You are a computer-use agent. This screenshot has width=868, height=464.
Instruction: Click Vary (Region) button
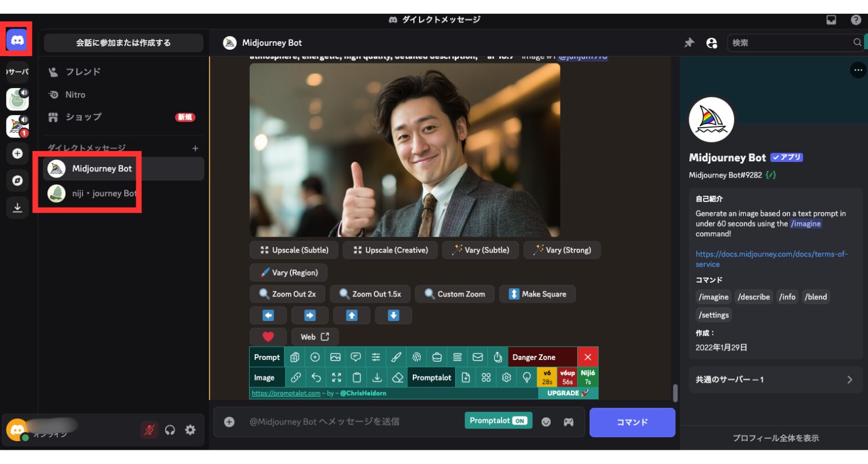(x=289, y=272)
